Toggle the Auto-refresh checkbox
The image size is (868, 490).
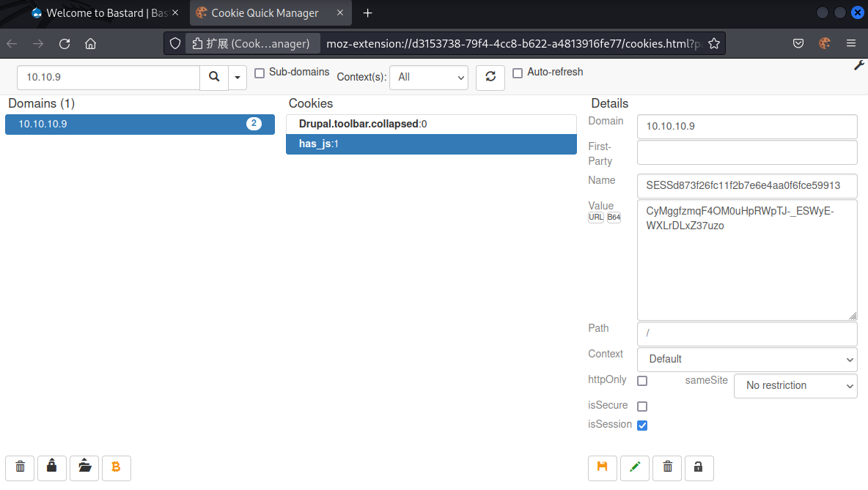click(518, 73)
